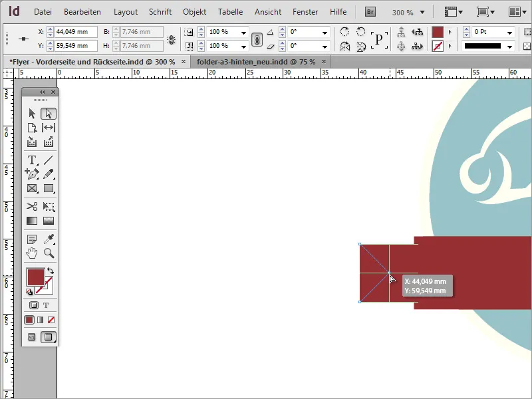Viewport: 532px width, 399px height.
Task: Collapse the tools panel with double arrows
Action: click(42, 92)
